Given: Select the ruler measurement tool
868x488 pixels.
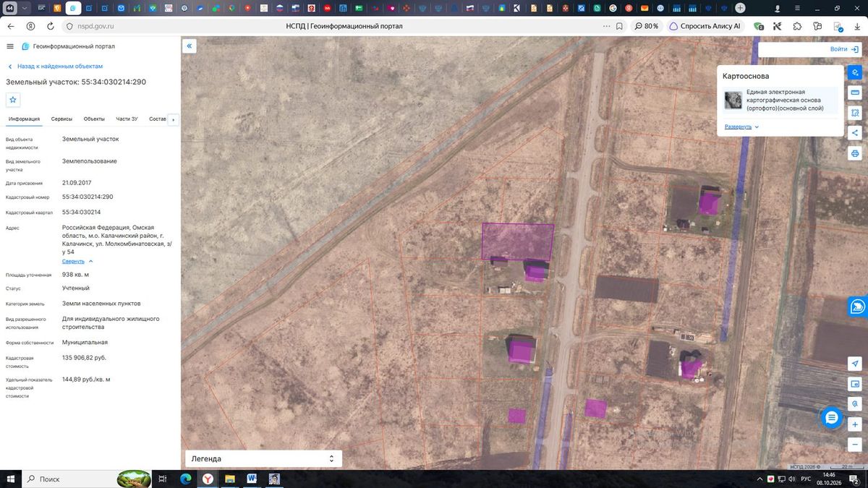Looking at the screenshot, I should [x=855, y=93].
